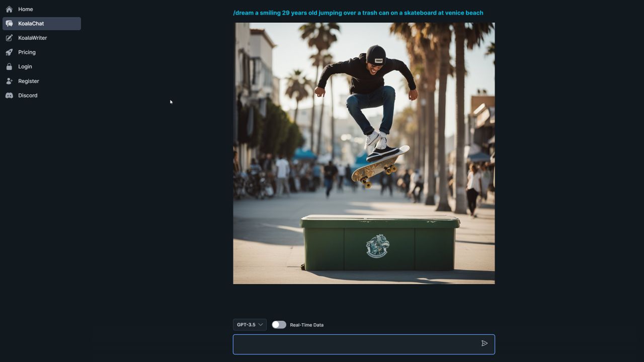Toggle the Real-Time Data switch

coord(279,325)
